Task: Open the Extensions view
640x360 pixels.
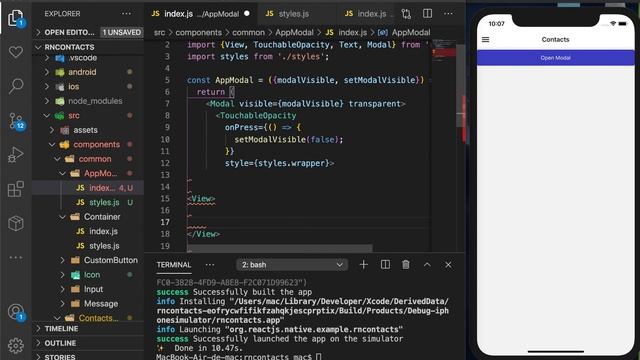Action: [x=16, y=189]
